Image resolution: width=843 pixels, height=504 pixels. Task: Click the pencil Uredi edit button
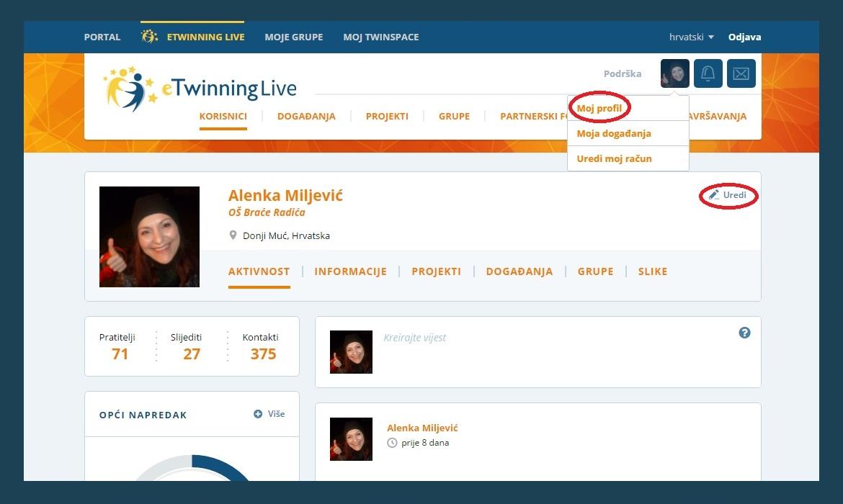[x=728, y=195]
